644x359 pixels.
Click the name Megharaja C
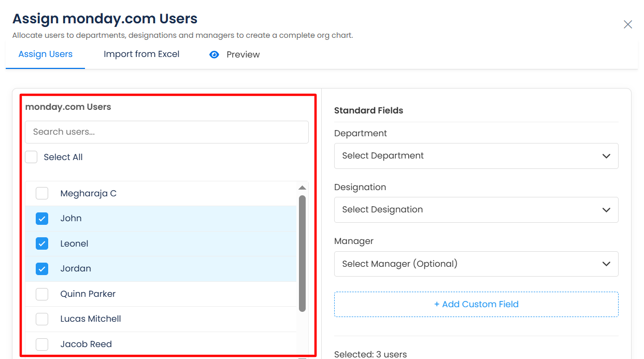point(89,193)
